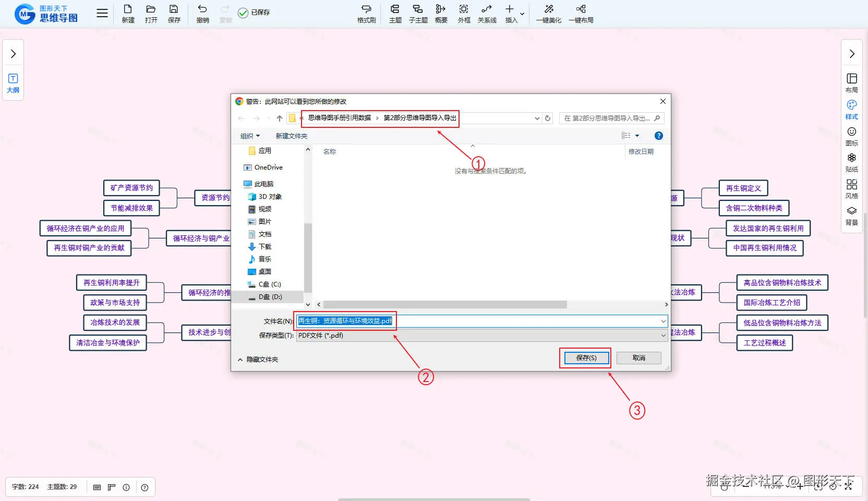
Task: Click the 思维导图手册引用数据 breadcrumb
Action: pos(340,118)
